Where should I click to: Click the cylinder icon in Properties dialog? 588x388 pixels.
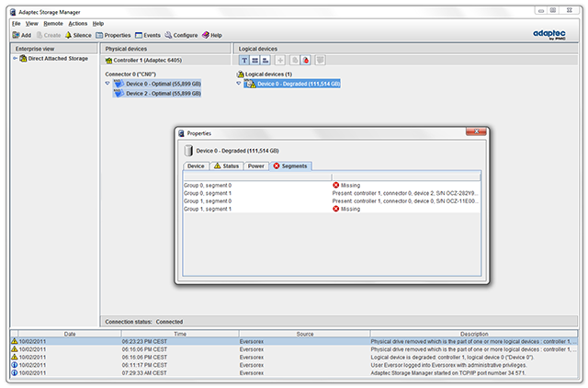[188, 151]
